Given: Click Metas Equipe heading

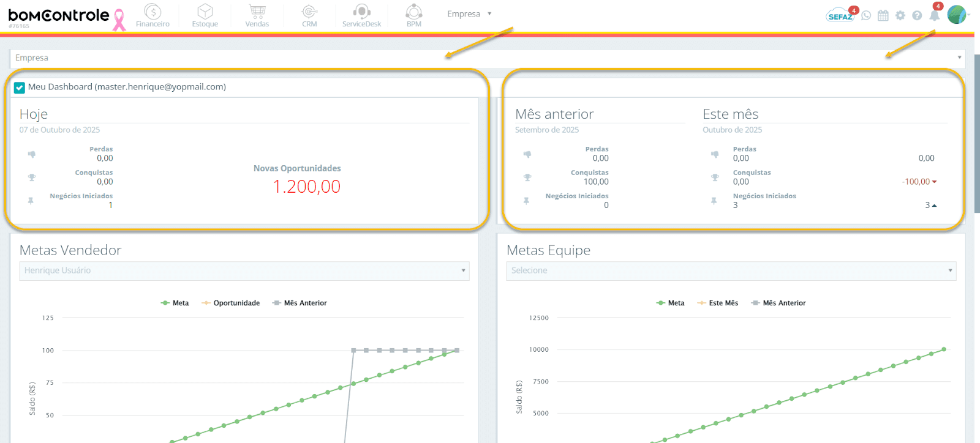Looking at the screenshot, I should (549, 250).
